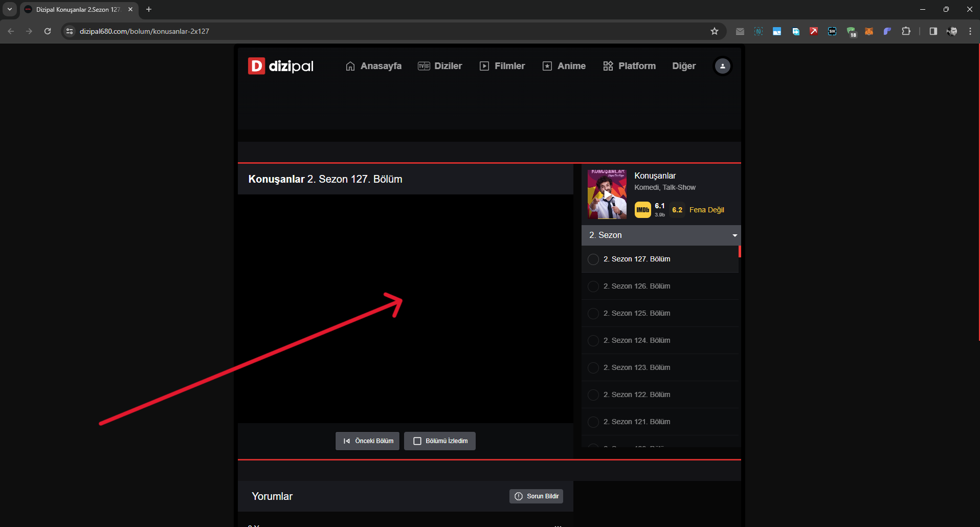
Task: Open Chrome three-dot menu
Action: 970,31
